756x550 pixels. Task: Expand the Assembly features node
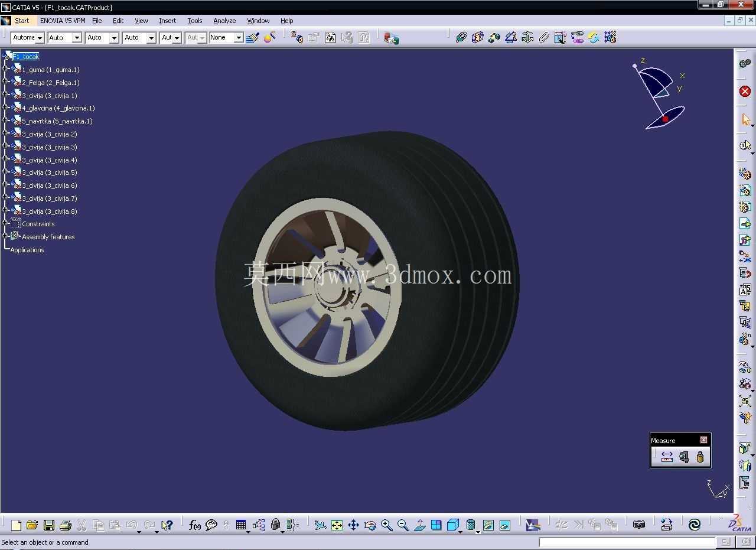pyautogui.click(x=5, y=236)
